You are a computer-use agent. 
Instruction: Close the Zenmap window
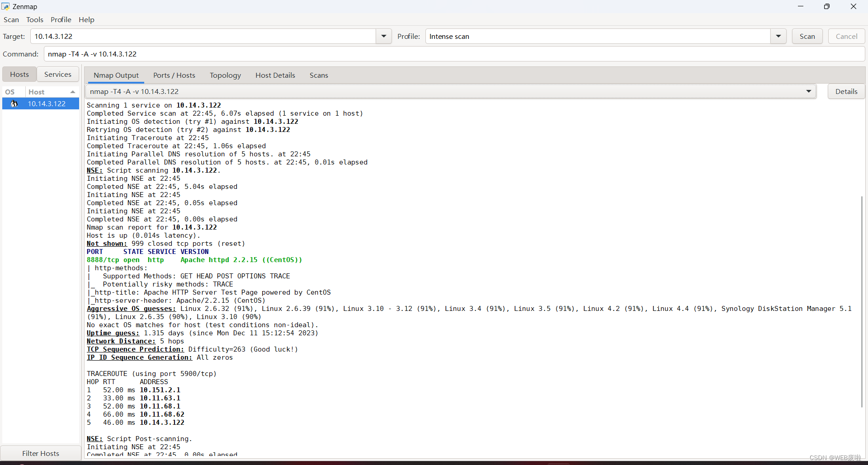point(854,6)
